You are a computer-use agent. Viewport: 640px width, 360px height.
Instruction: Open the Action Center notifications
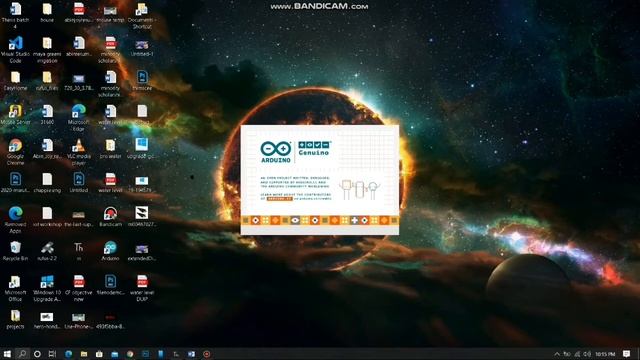(x=627, y=354)
